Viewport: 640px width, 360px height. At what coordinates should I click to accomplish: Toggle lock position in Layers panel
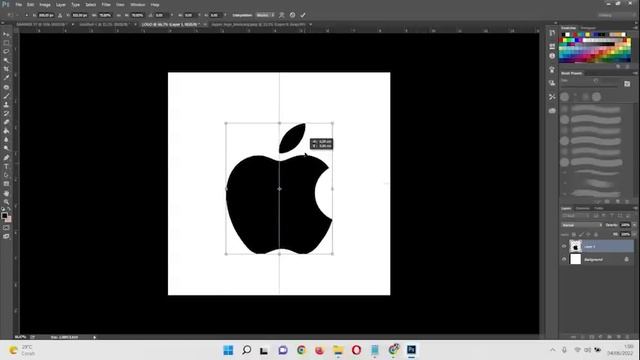point(588,234)
